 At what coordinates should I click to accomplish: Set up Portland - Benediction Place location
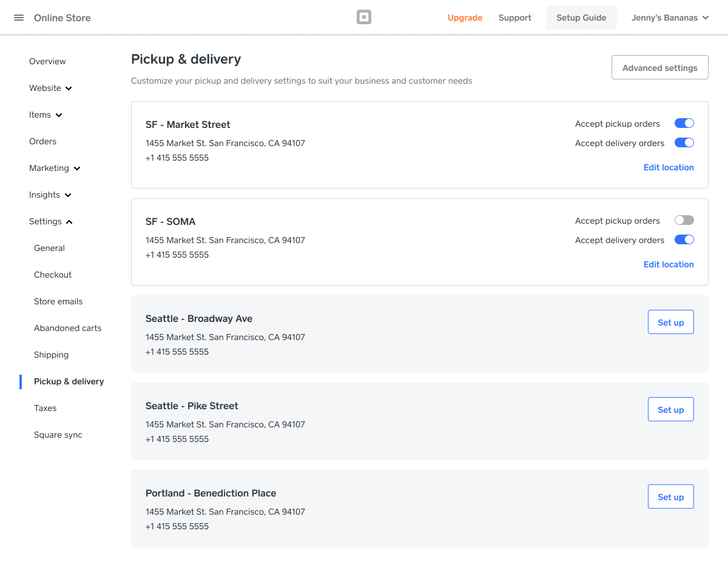(x=671, y=497)
